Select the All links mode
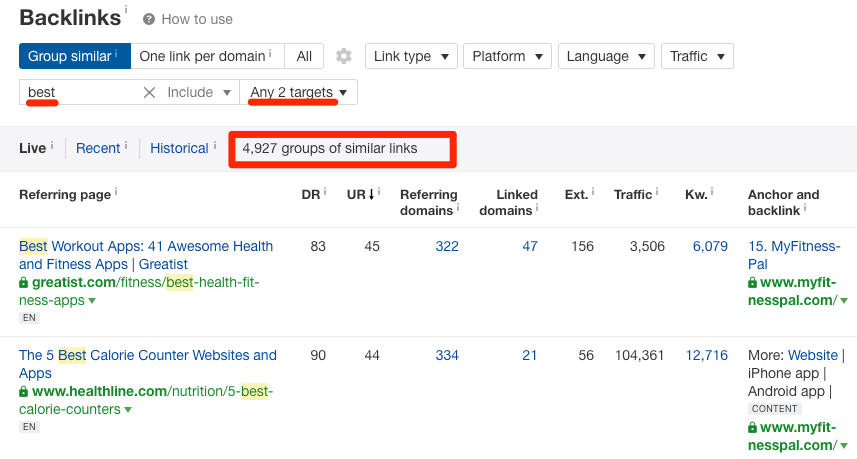Image resolution: width=857 pixels, height=459 pixels. [x=304, y=56]
